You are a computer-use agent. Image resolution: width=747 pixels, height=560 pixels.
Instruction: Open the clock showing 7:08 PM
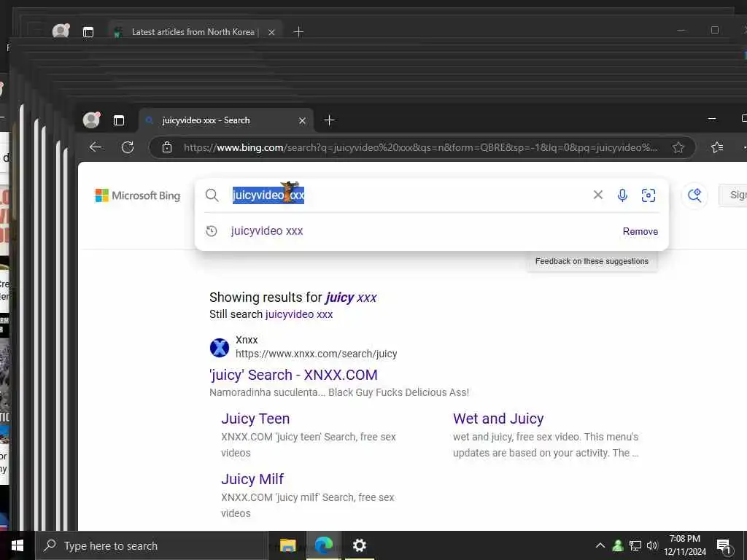coord(685,545)
